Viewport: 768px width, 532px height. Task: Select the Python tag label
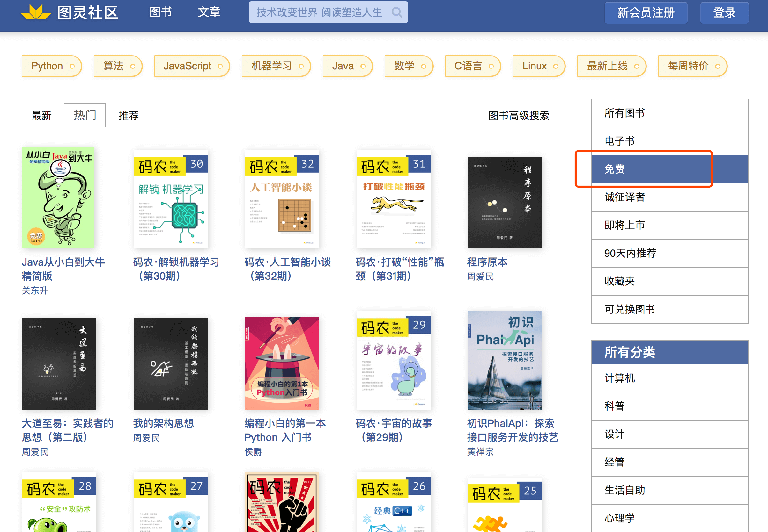(x=47, y=66)
